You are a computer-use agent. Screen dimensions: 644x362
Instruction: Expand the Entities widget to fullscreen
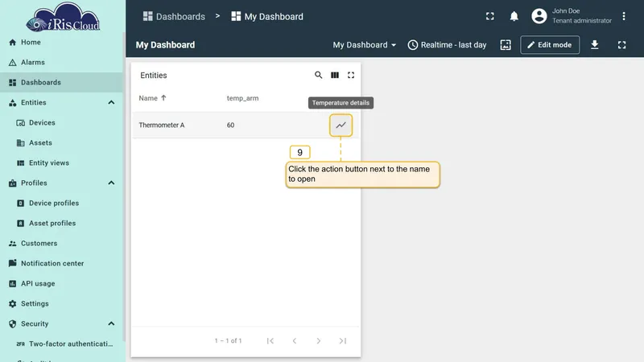[351, 75]
